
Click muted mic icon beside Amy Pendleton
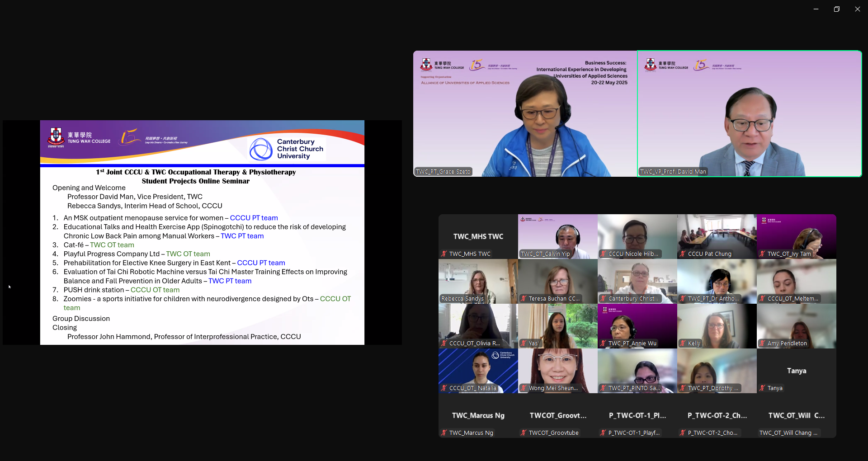(x=762, y=343)
